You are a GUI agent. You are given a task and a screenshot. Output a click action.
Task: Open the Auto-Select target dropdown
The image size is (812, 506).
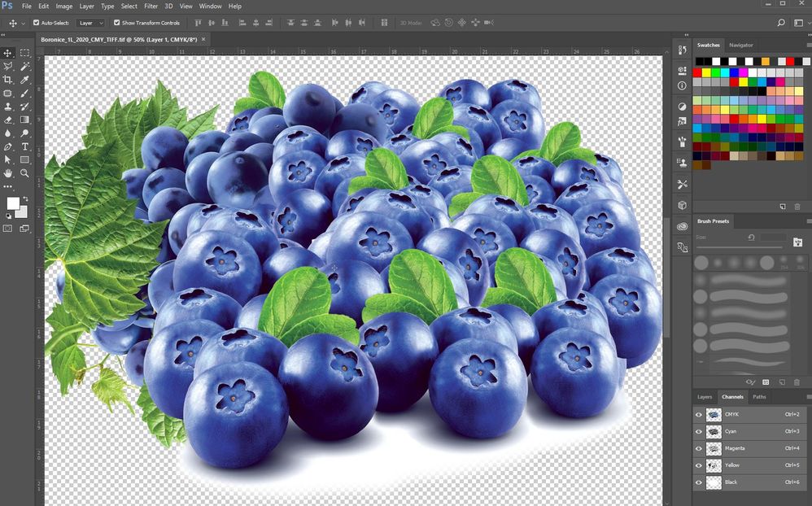(x=103, y=23)
